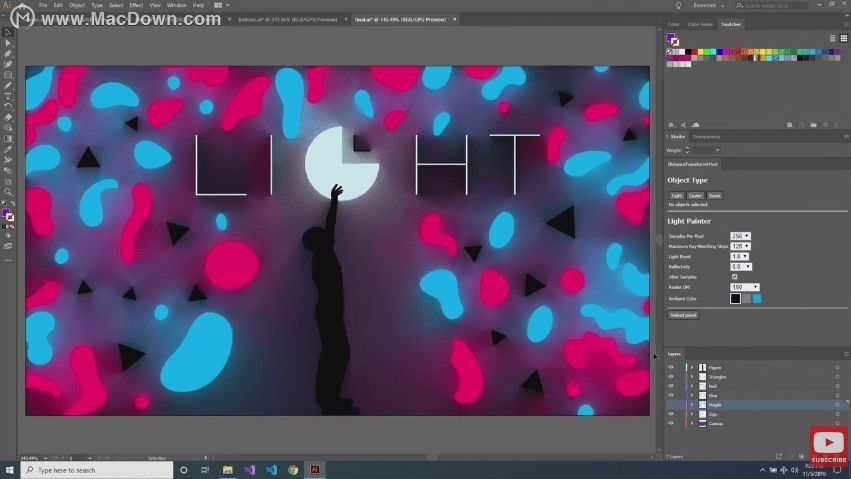Select the Paintbrush tool
The image size is (851, 479).
(8, 85)
